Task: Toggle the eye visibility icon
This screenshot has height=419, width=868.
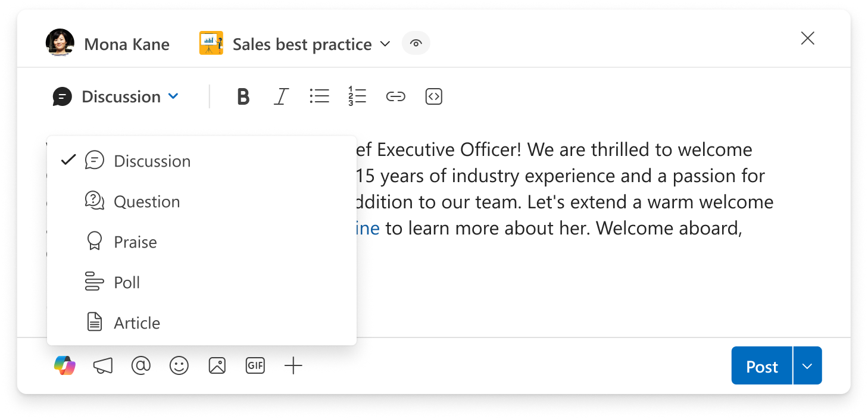Action: point(416,43)
